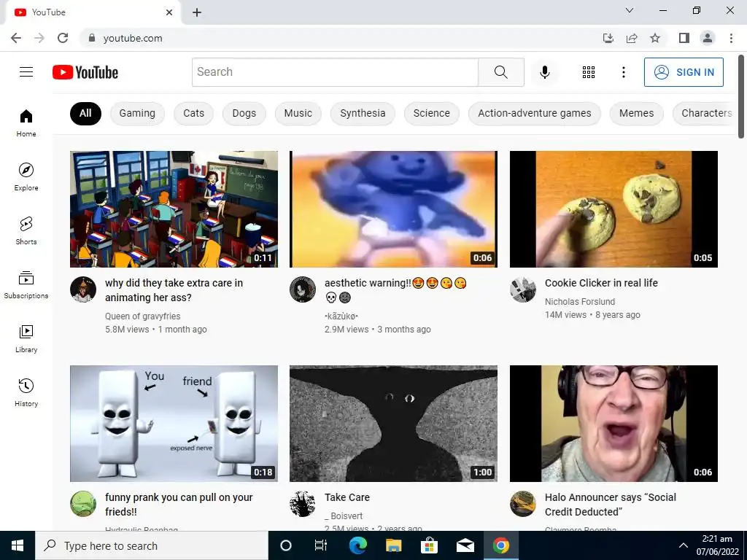747x560 pixels.
Task: Open 'Take Care' video title
Action: click(347, 497)
